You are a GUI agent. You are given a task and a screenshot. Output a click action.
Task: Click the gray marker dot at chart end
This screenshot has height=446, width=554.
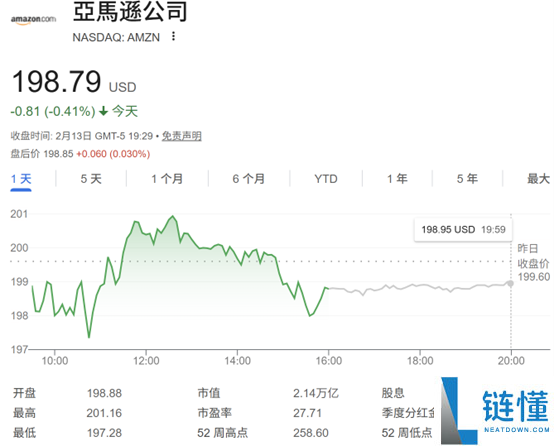[x=510, y=283]
